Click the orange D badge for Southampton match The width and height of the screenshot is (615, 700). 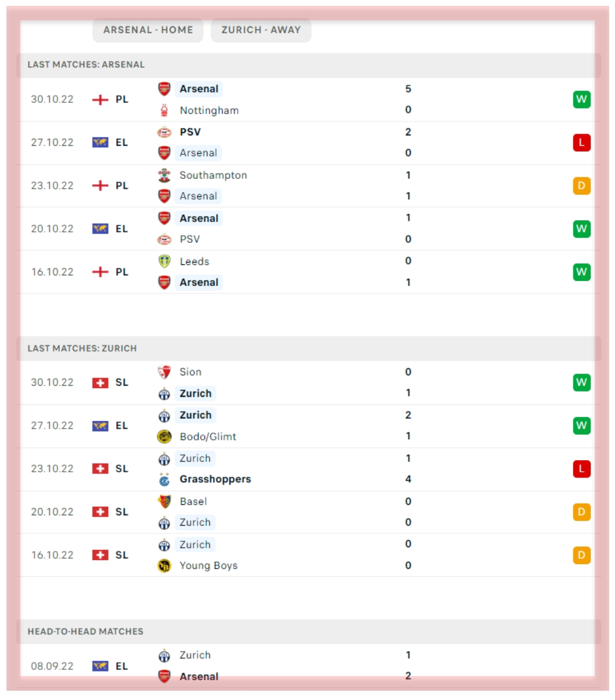tap(581, 186)
